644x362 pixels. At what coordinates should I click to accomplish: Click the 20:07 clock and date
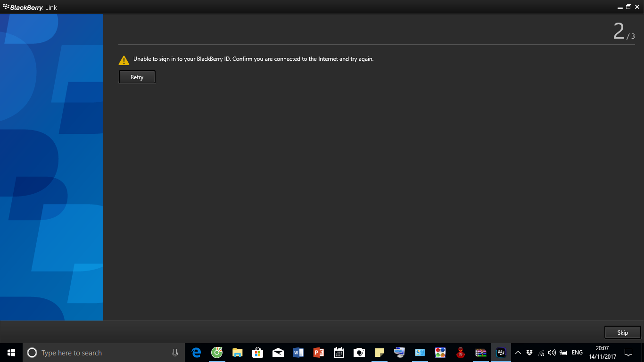[603, 353]
